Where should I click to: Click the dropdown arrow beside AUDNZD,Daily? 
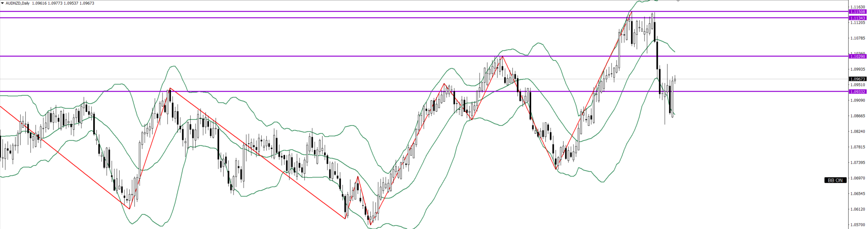coord(2,3)
